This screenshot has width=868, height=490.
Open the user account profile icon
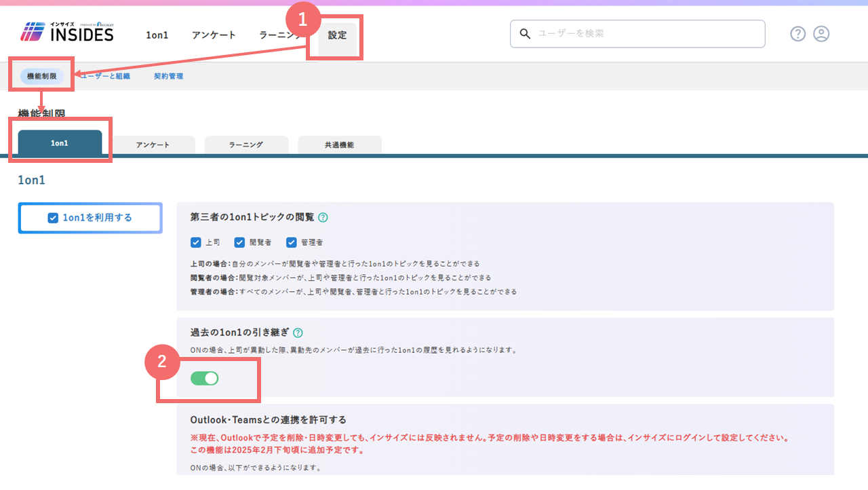(x=821, y=34)
